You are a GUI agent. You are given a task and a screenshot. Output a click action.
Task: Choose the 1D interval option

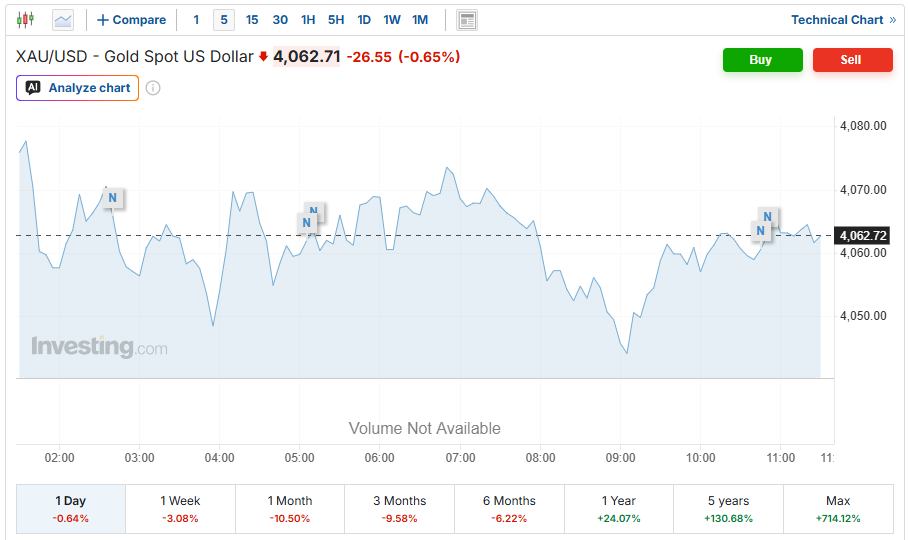tap(364, 20)
